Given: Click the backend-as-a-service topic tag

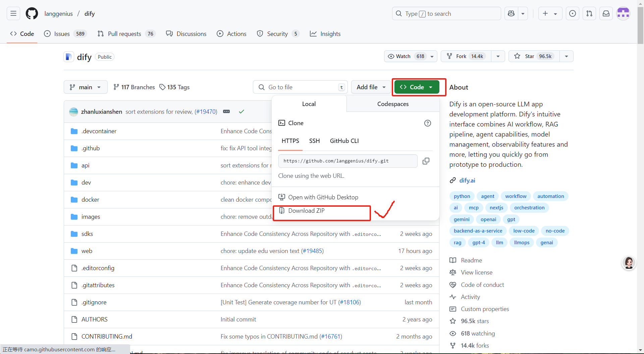Looking at the screenshot, I should tap(478, 231).
